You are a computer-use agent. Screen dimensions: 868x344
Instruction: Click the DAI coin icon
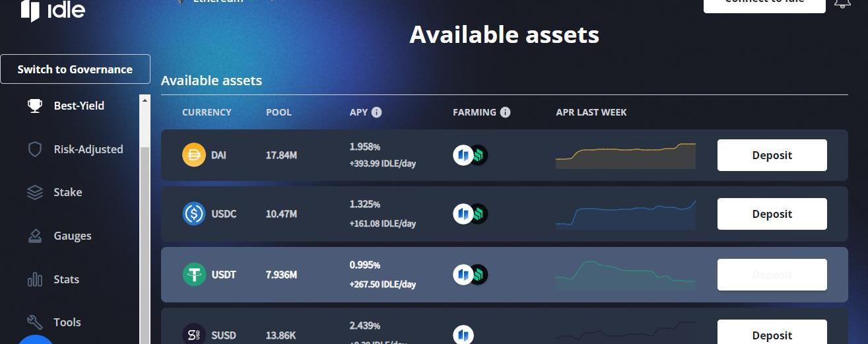point(194,155)
